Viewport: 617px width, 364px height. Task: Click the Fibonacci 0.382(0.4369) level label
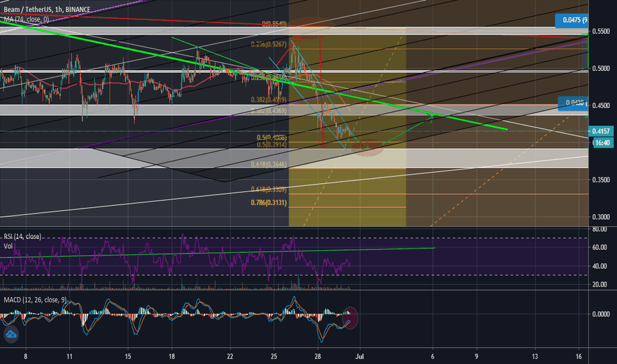tap(269, 111)
